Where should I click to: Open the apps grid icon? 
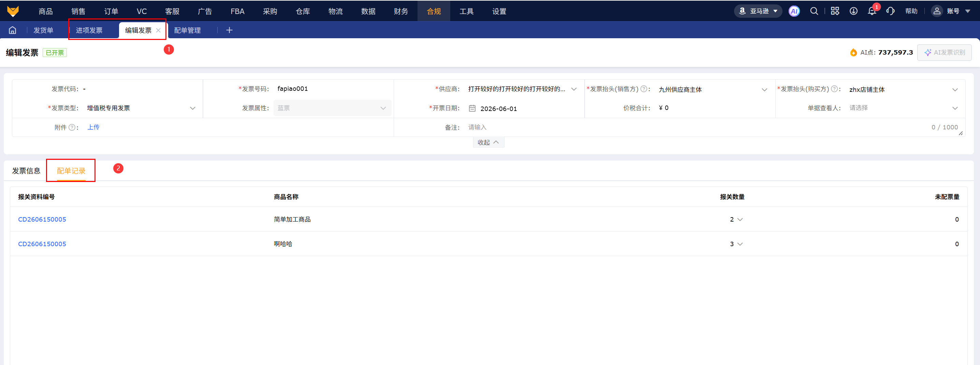(x=835, y=11)
